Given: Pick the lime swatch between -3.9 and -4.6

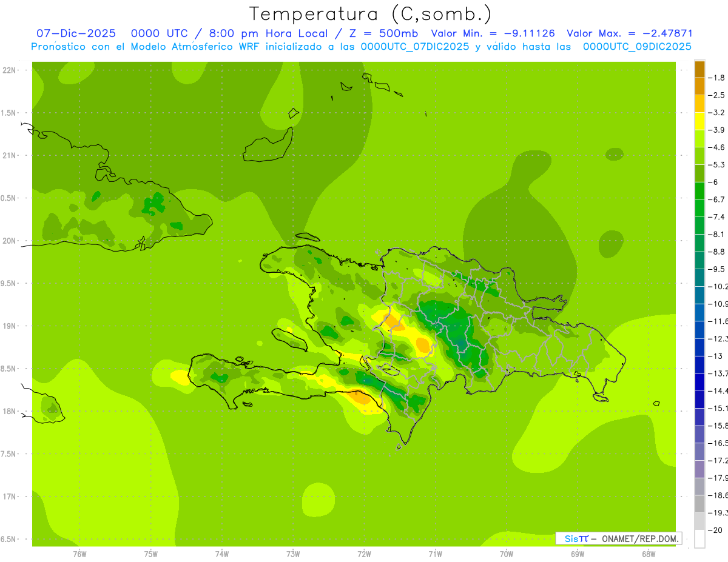Looking at the screenshot, I should click(699, 139).
